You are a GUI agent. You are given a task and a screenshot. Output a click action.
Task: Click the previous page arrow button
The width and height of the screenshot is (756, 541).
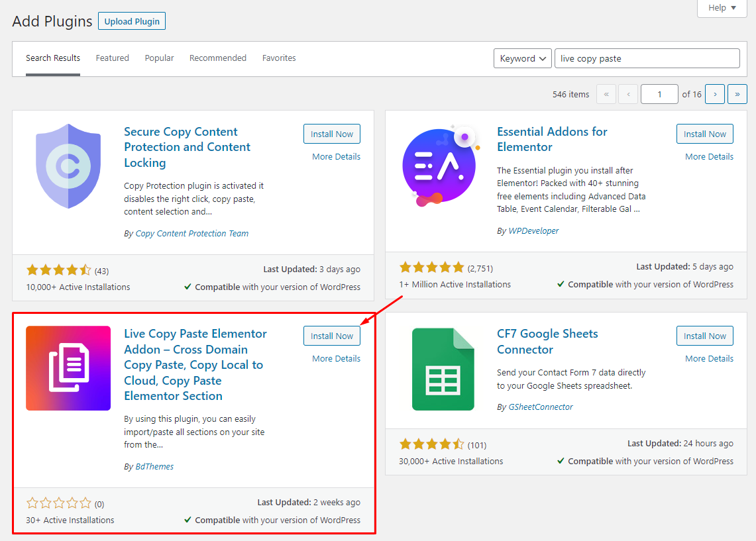(628, 94)
